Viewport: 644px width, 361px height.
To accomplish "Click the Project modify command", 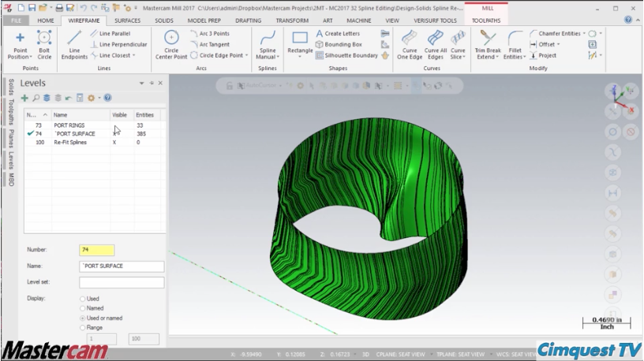I will pyautogui.click(x=543, y=55).
